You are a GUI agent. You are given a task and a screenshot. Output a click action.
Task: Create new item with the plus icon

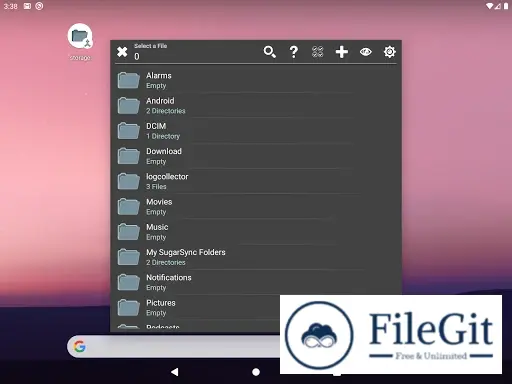pyautogui.click(x=342, y=52)
